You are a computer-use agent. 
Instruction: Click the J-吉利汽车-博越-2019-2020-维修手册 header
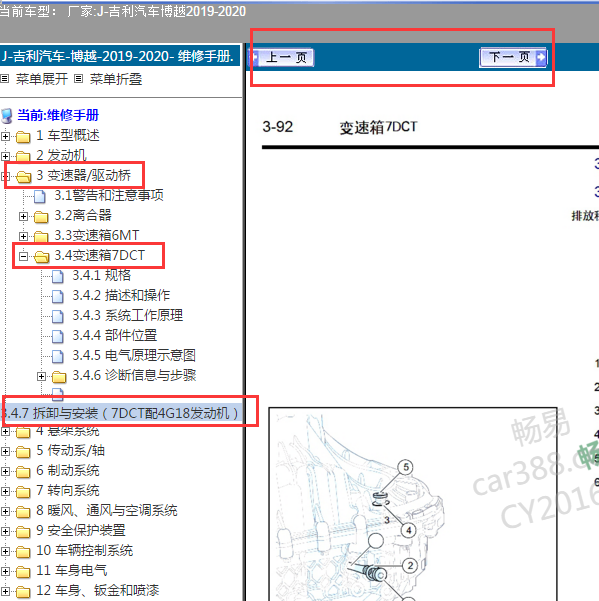pyautogui.click(x=118, y=56)
